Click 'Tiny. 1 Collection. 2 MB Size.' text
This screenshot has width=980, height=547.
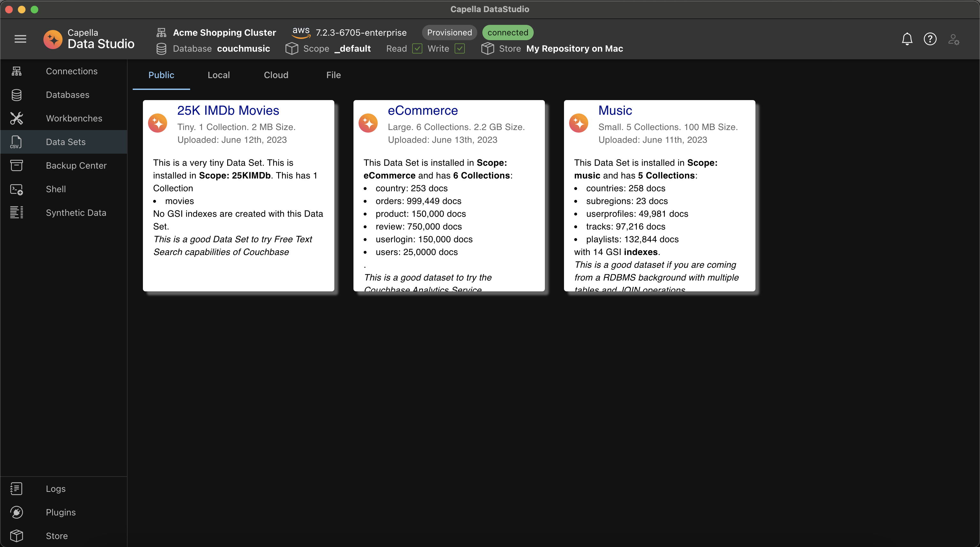coord(236,127)
